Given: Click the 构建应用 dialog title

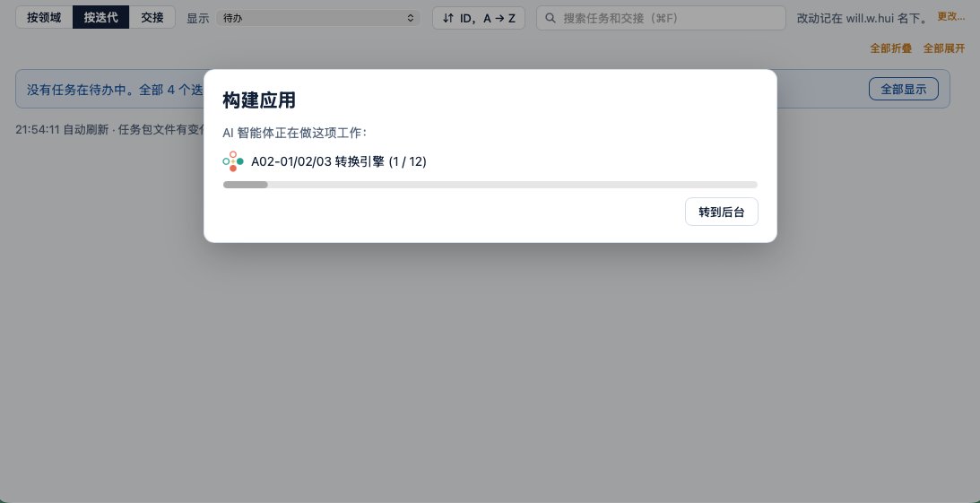Looking at the screenshot, I should point(259,100).
